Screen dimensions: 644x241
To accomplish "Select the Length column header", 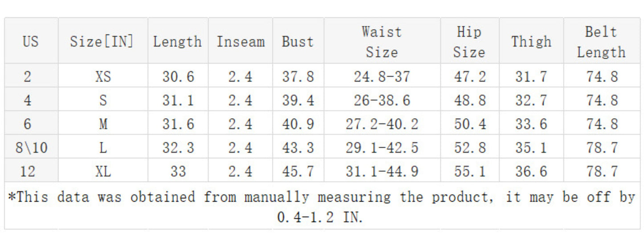I will click(x=177, y=42).
